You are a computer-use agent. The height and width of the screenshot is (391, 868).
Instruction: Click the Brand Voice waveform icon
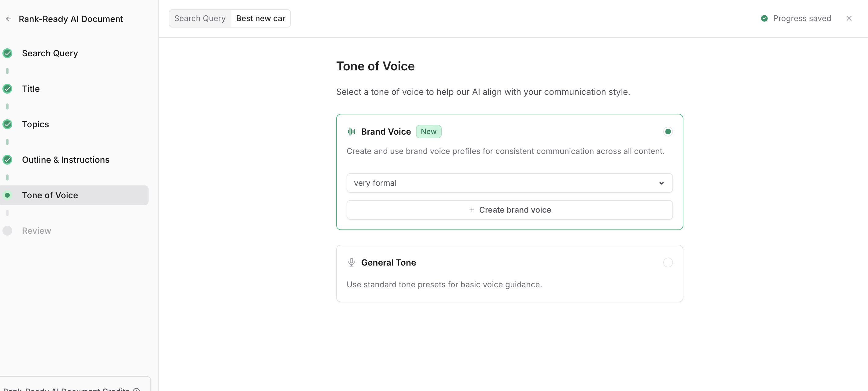point(351,132)
